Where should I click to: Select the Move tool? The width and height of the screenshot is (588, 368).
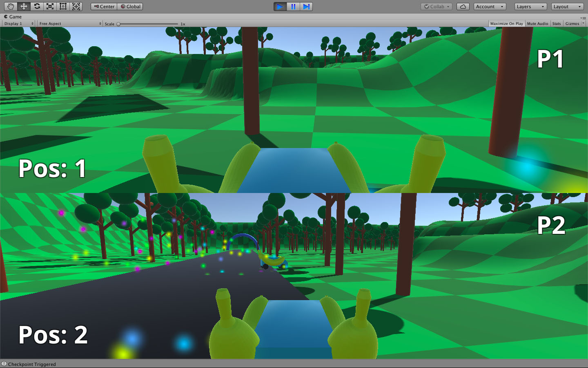coord(24,6)
